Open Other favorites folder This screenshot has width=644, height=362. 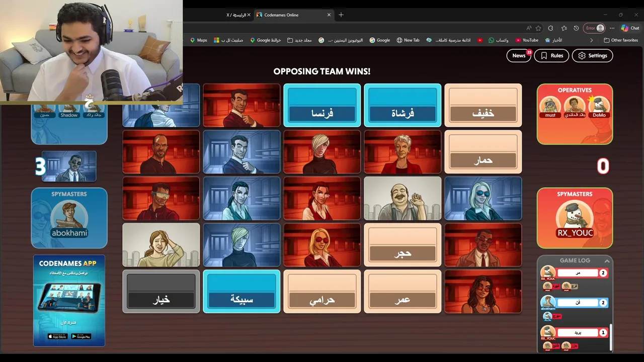pos(621,40)
